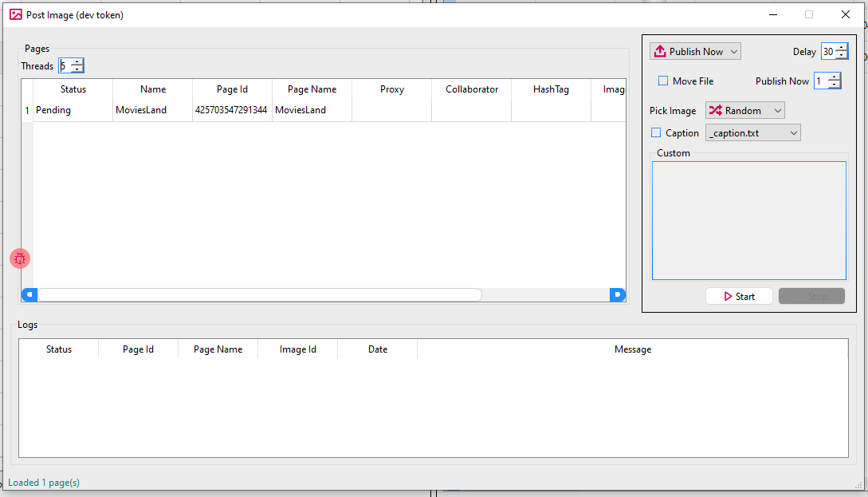This screenshot has height=497, width=868.
Task: Click the Publish Now upload icon
Action: (659, 50)
